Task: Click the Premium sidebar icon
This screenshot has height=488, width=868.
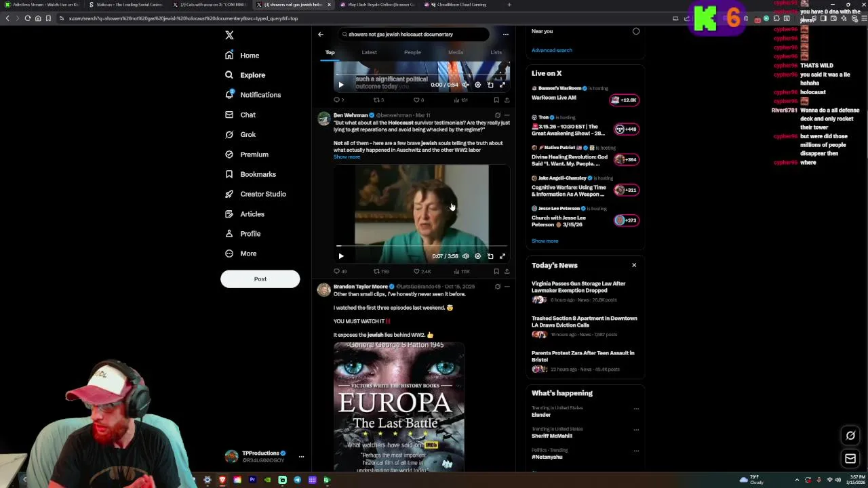Action: [x=229, y=155]
